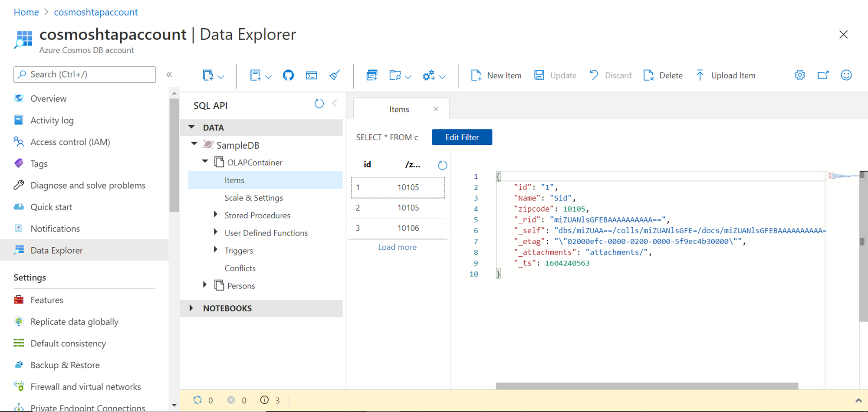The height and width of the screenshot is (412, 868).
Task: Refresh the items list grid
Action: [442, 165]
